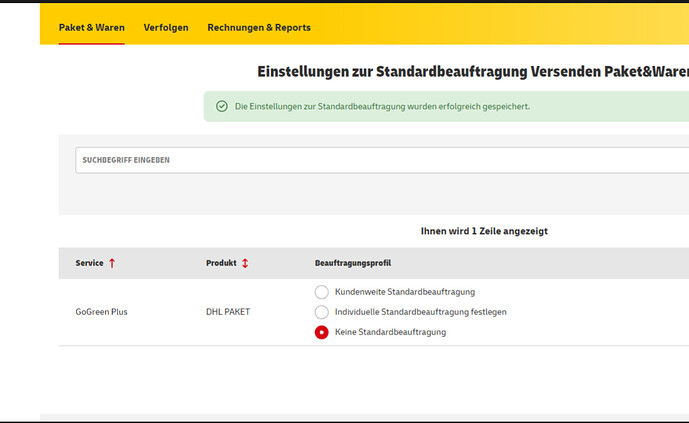Click the Einstellungen zur Standardbeauftragung heading
The height and width of the screenshot is (423, 689).
pyautogui.click(x=473, y=72)
